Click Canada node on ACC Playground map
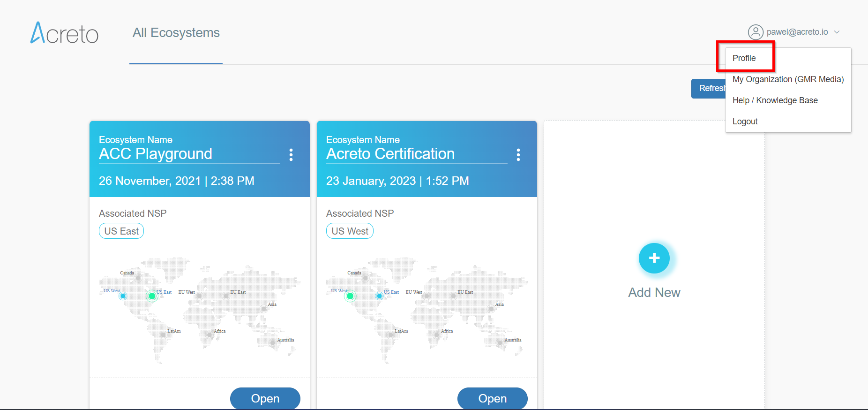 (x=138, y=278)
